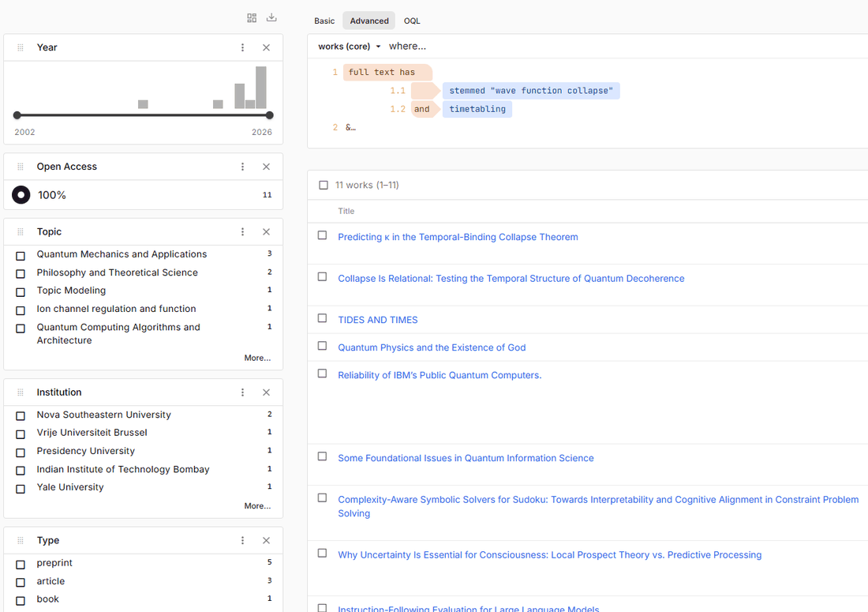The width and height of the screenshot is (868, 612).
Task: Open the dashboard layout grid icon
Action: point(252,18)
